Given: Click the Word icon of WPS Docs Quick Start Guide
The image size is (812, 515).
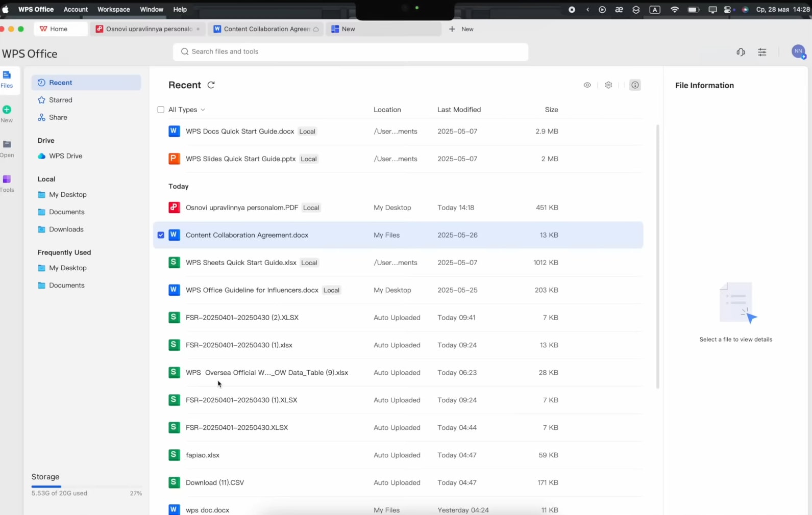Looking at the screenshot, I should point(174,131).
